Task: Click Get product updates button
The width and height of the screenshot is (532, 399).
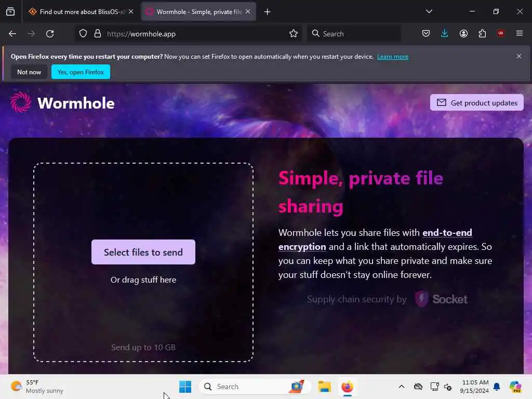Action: coord(477,102)
